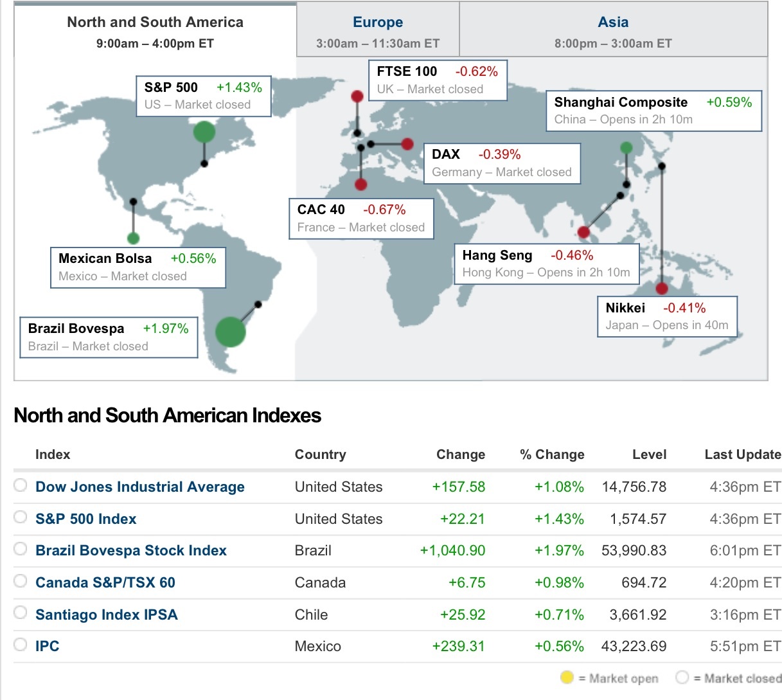782x700 pixels.
Task: Click the Chile country cell
Action: pyautogui.click(x=312, y=615)
